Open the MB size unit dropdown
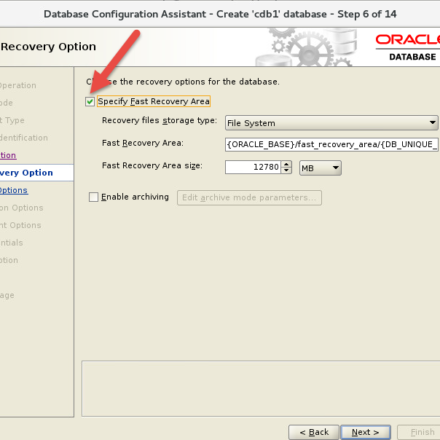440x440 pixels. point(320,168)
